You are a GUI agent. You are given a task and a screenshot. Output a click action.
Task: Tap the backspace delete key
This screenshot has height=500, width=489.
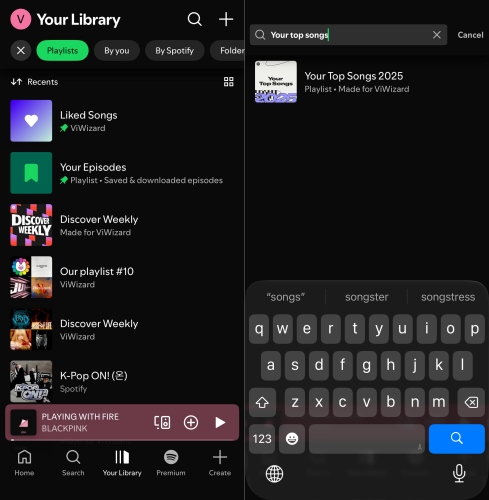tap(471, 402)
